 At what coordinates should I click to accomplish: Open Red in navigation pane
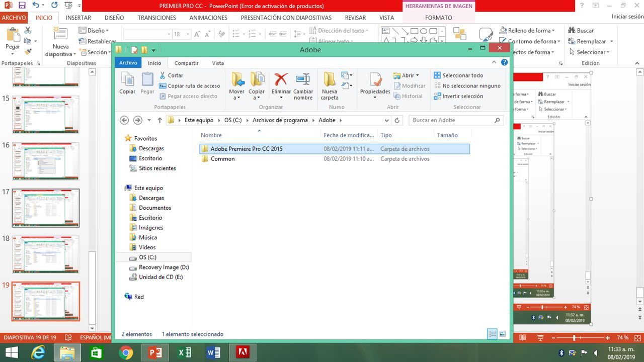click(138, 297)
